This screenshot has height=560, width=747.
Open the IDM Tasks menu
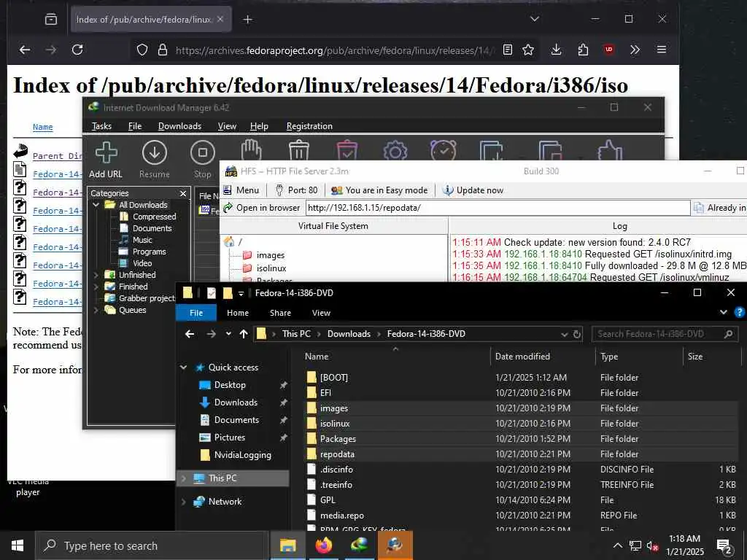[101, 126]
